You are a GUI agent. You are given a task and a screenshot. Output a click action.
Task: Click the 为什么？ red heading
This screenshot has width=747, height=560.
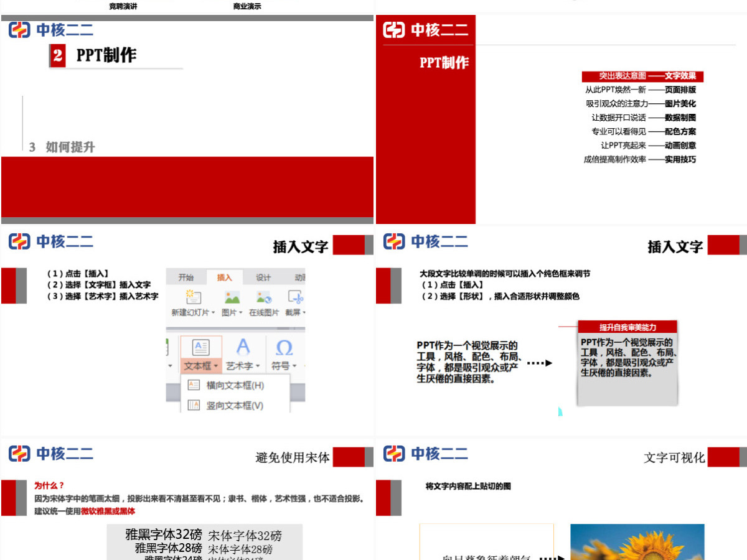coord(49,485)
